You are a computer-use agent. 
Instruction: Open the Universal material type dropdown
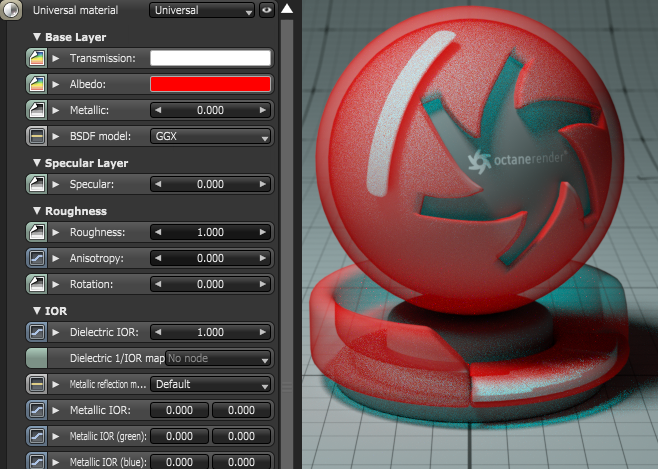pyautogui.click(x=202, y=10)
